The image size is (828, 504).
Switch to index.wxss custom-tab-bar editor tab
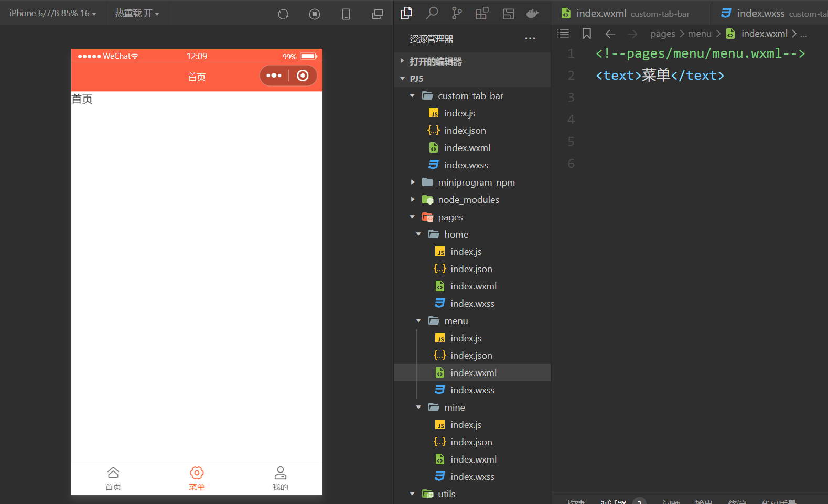pos(771,13)
